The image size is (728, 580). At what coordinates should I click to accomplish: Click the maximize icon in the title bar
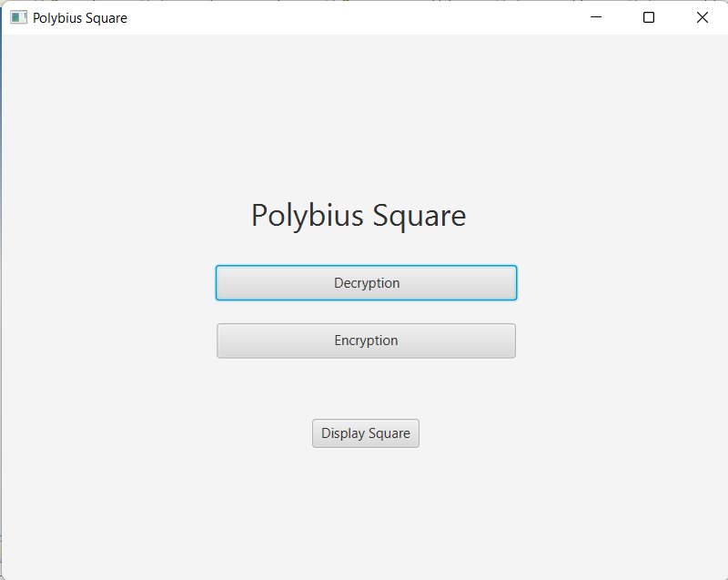648,17
